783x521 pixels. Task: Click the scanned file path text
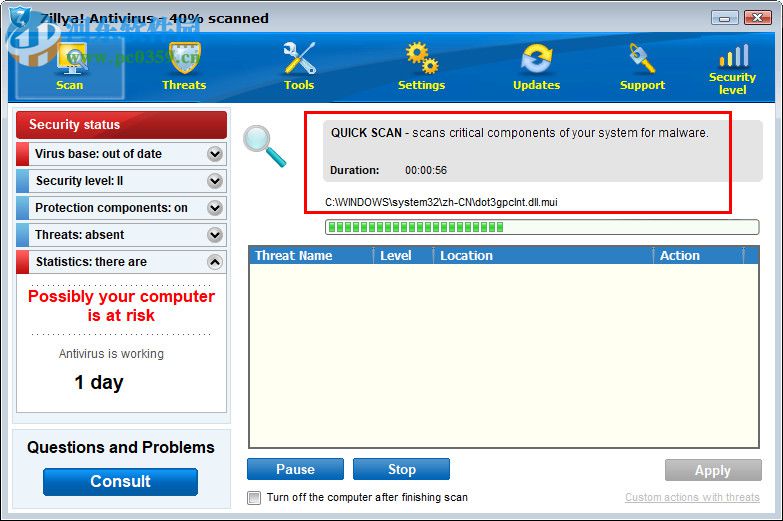coord(441,202)
